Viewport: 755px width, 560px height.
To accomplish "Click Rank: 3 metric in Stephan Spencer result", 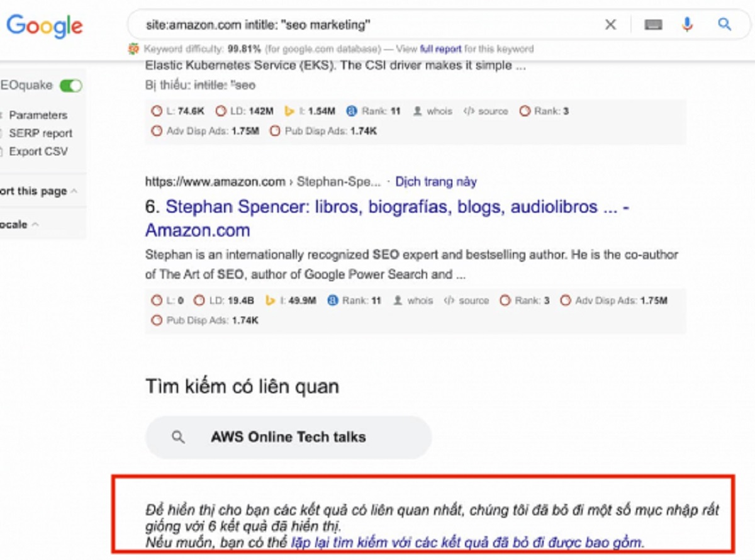I will [524, 300].
